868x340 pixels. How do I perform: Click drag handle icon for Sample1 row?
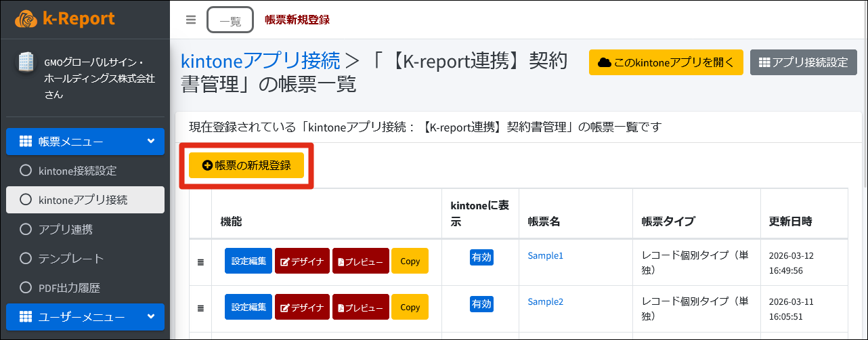pyautogui.click(x=200, y=261)
